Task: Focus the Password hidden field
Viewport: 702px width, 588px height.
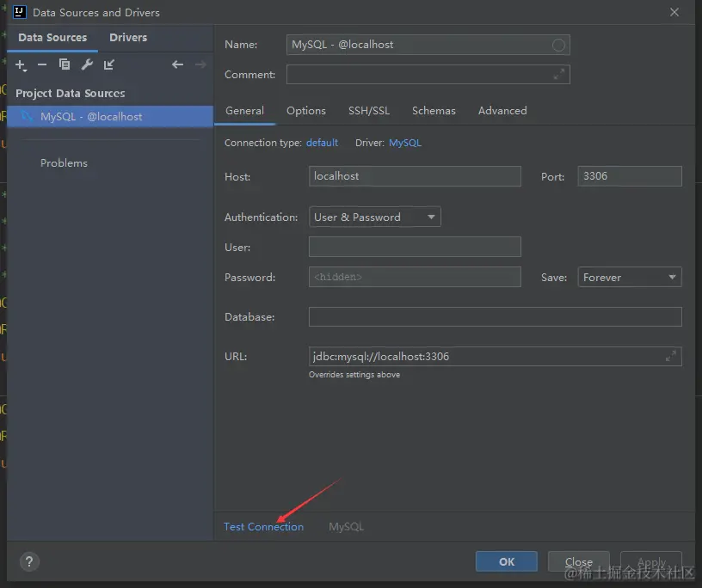Action: 415,277
